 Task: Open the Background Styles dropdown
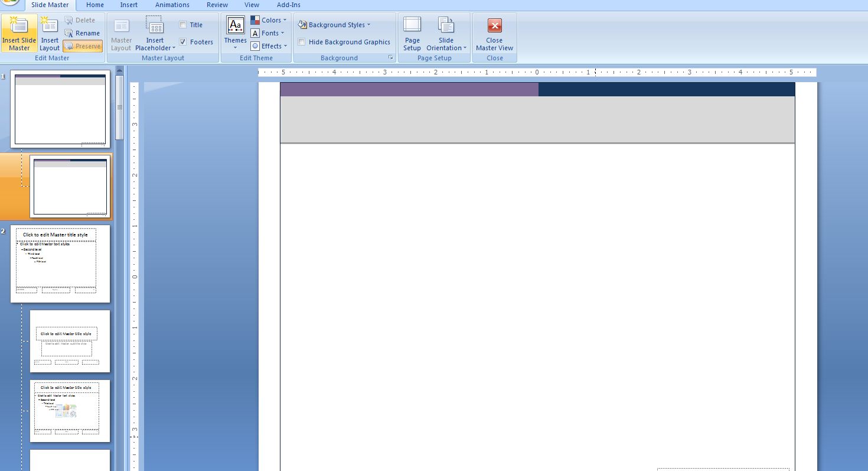pos(334,25)
